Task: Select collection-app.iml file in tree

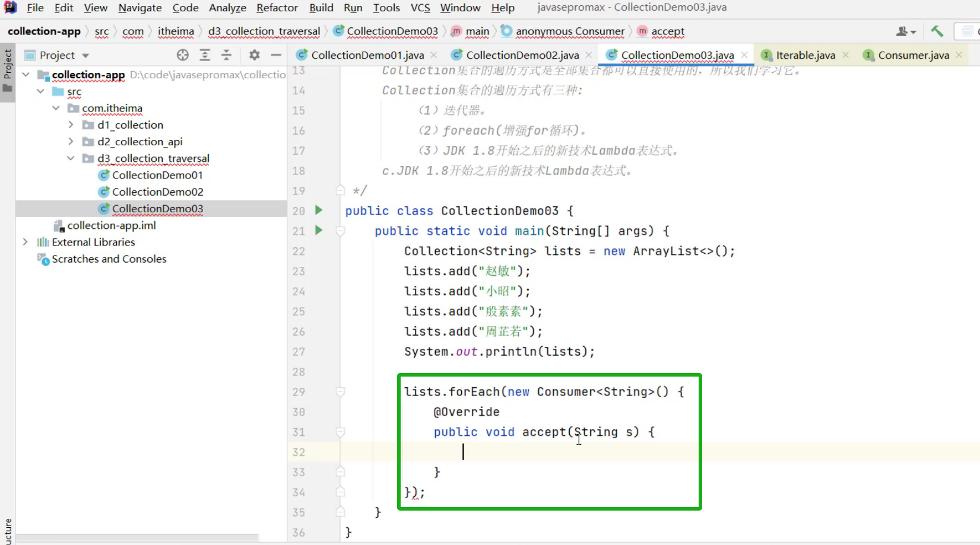Action: [112, 225]
